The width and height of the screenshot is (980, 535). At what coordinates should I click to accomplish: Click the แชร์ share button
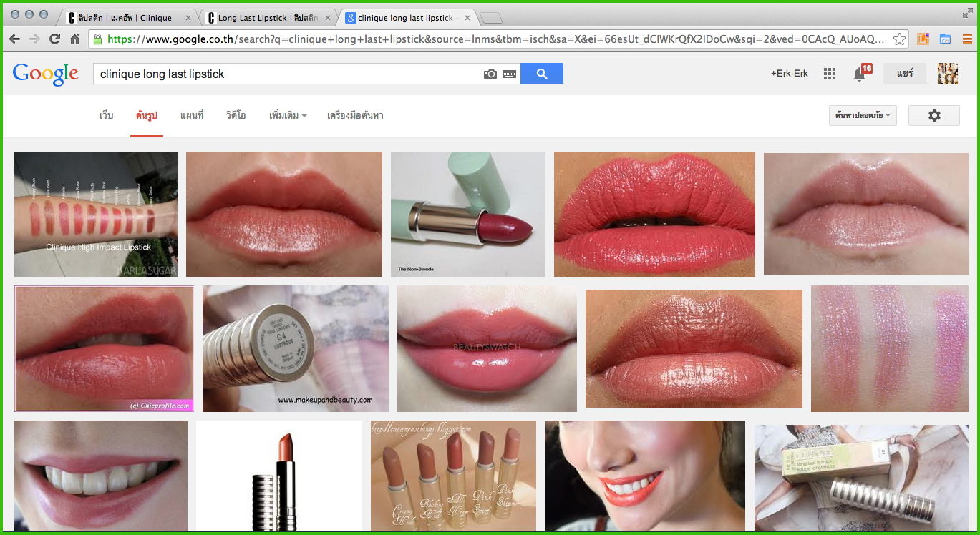pyautogui.click(x=905, y=74)
